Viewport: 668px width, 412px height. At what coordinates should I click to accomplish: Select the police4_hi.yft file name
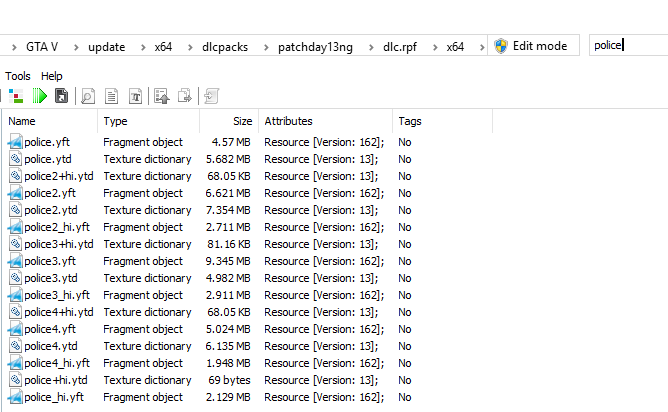[57, 363]
